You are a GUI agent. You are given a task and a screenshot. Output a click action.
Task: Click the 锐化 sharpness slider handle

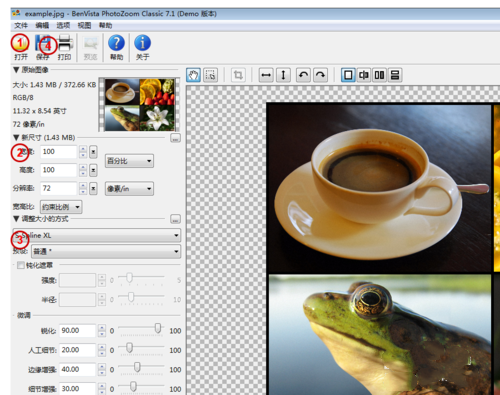pyautogui.click(x=158, y=328)
